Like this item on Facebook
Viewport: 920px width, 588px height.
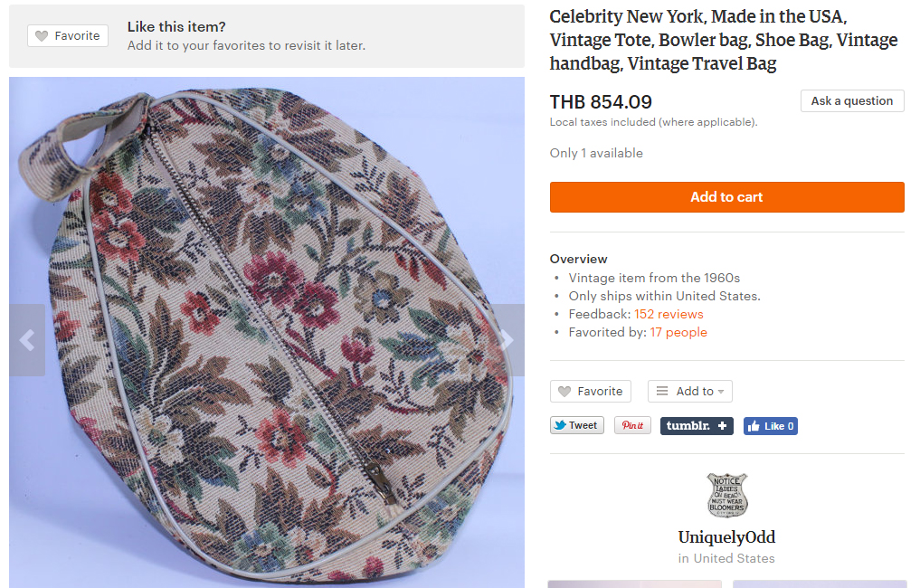(x=770, y=426)
